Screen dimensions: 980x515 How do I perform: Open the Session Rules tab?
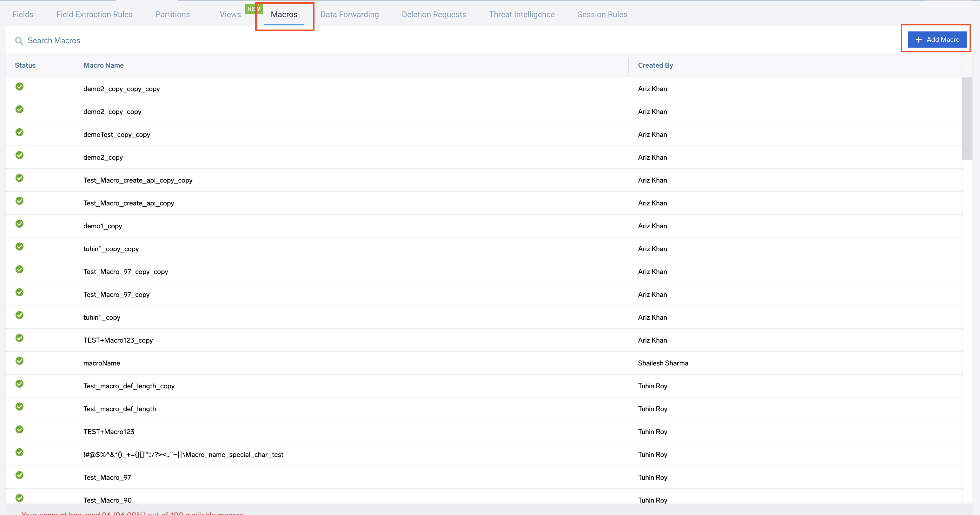point(602,15)
